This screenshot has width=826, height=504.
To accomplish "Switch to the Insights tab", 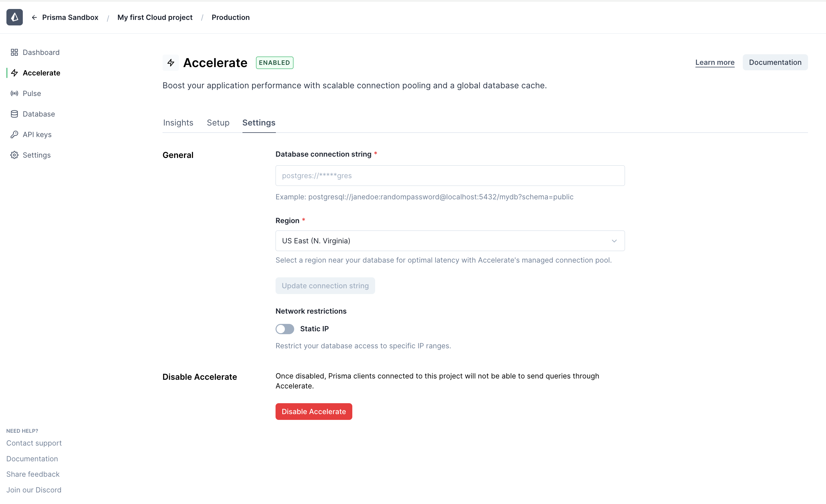I will [178, 123].
